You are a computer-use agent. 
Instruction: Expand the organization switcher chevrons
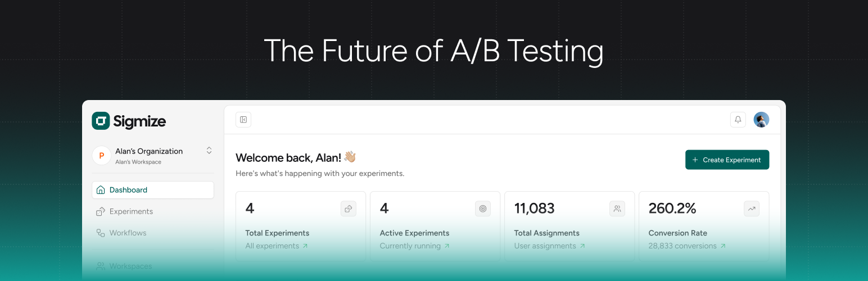click(x=209, y=151)
